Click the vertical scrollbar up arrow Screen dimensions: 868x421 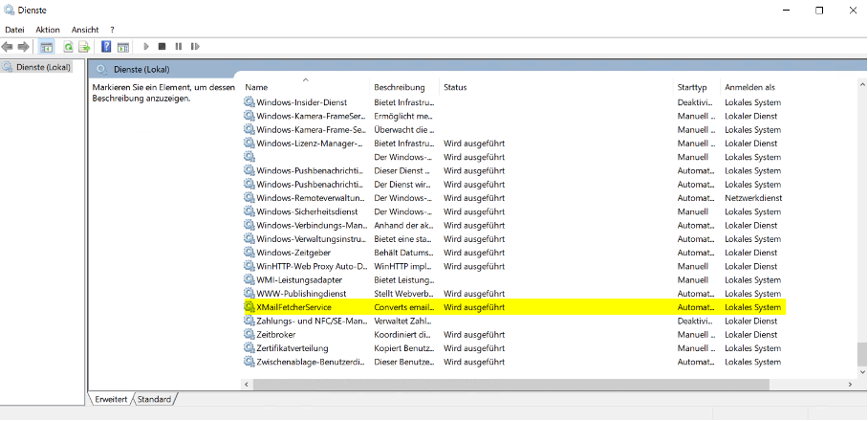(862, 85)
